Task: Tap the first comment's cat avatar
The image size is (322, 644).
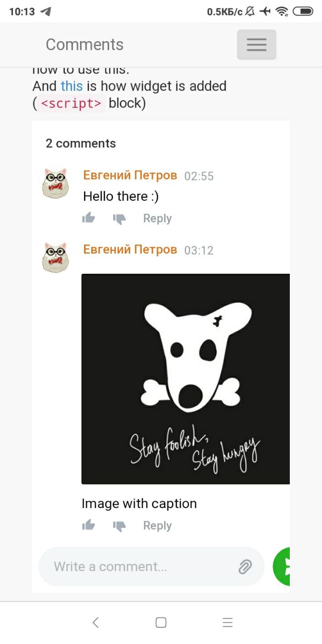Action: click(x=55, y=184)
